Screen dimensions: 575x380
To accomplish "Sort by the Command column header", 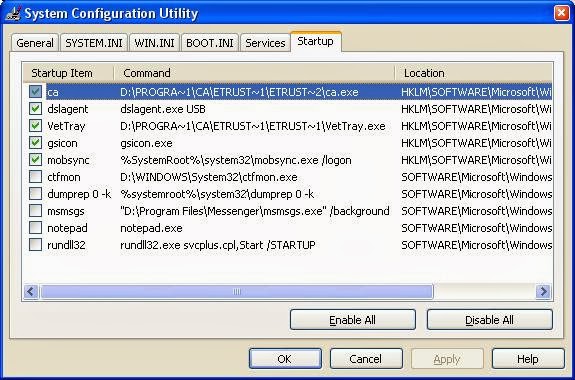I will [x=254, y=73].
